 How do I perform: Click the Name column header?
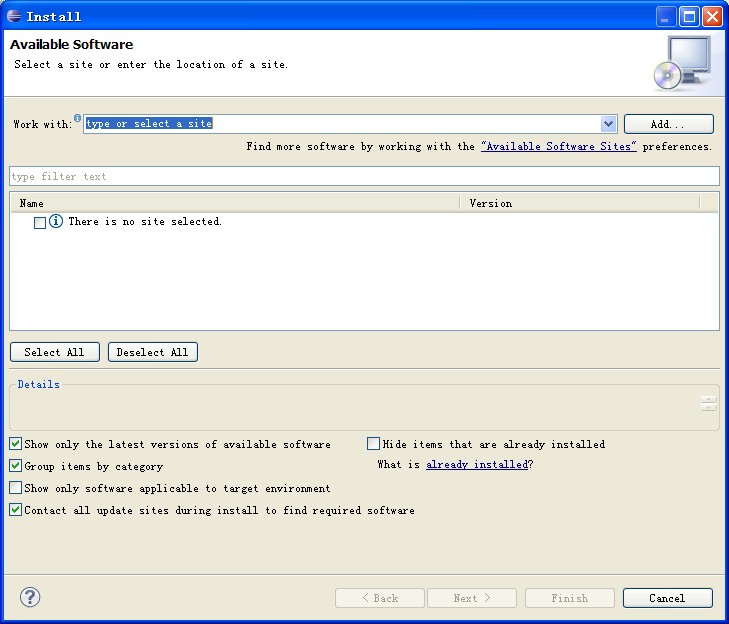[235, 203]
